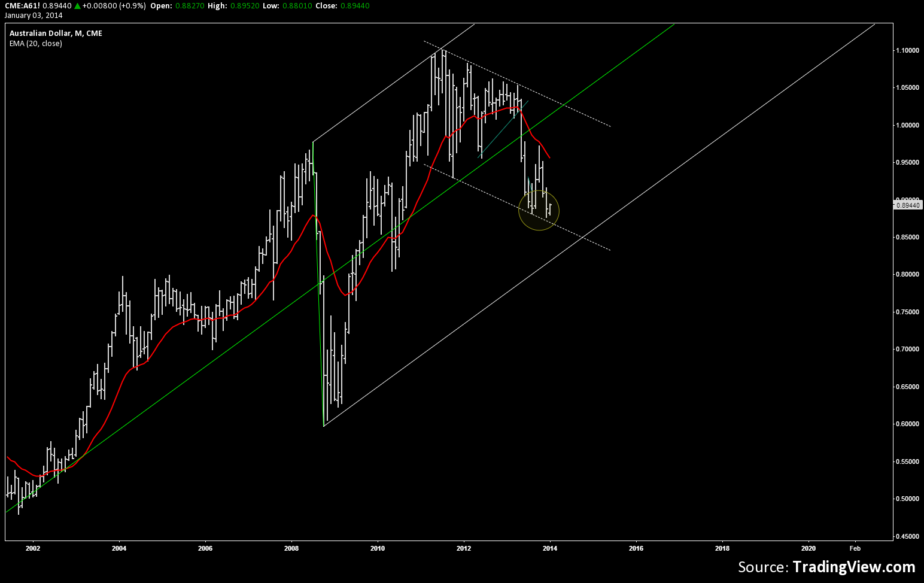Click the CME:A61! symbol label
The width and height of the screenshot is (924, 583).
click(22, 5)
